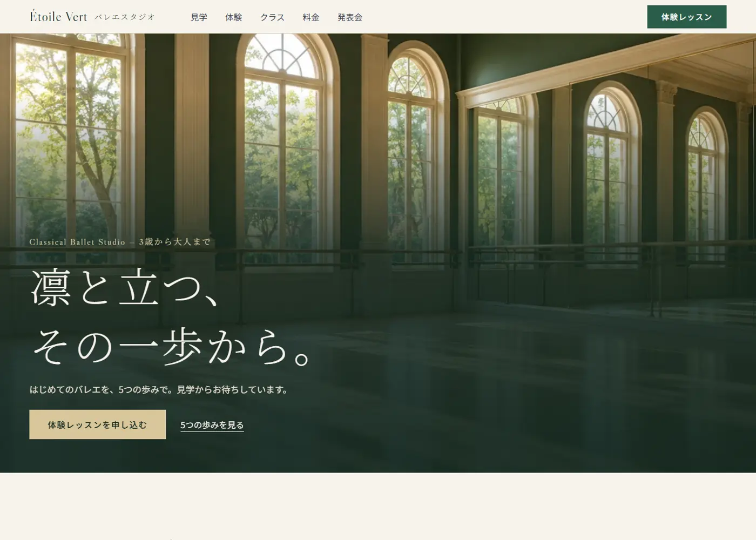Open the 見学 menu item
This screenshot has width=756, height=540.
coord(199,17)
